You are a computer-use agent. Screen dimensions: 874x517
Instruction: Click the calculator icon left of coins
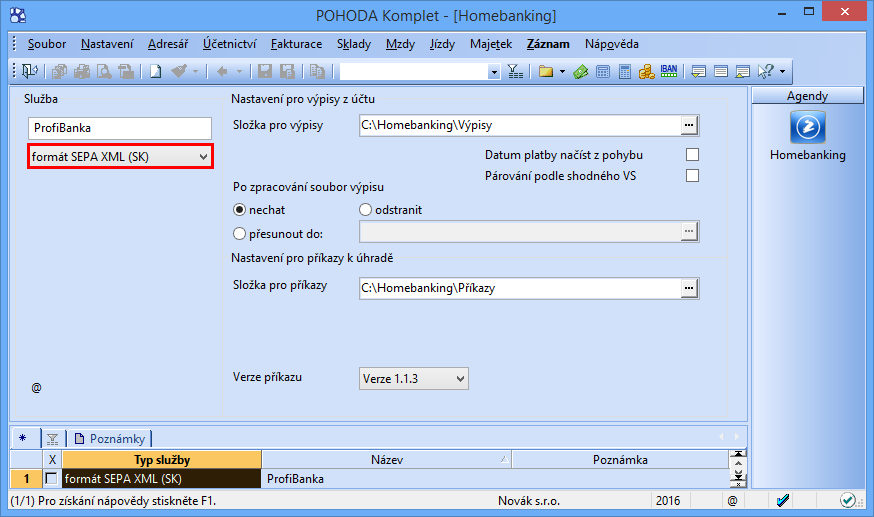coord(625,71)
